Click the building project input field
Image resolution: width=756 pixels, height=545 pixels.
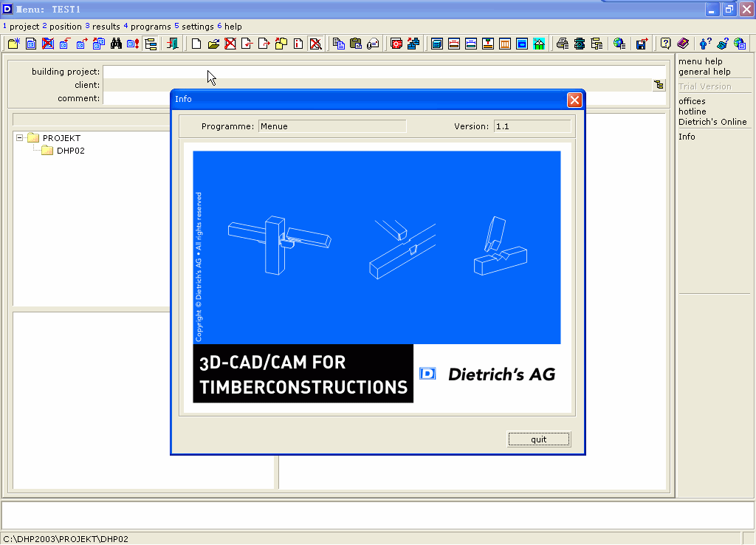[384, 72]
